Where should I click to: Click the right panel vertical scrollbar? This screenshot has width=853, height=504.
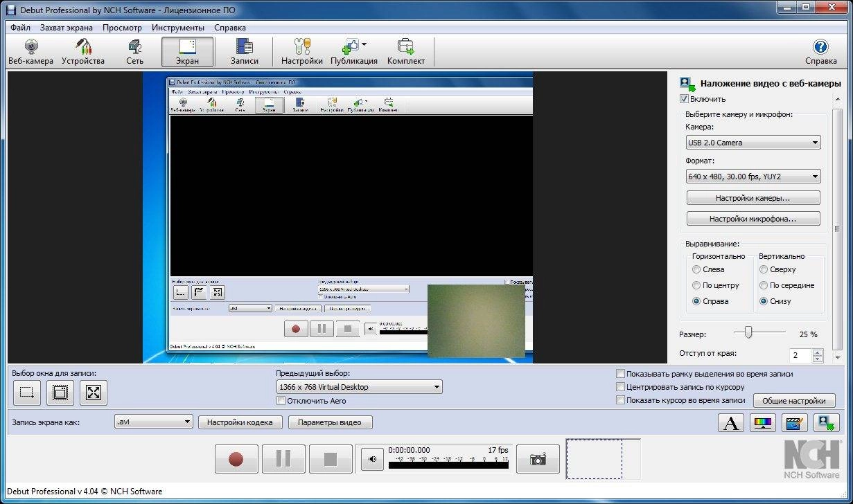coord(838,228)
